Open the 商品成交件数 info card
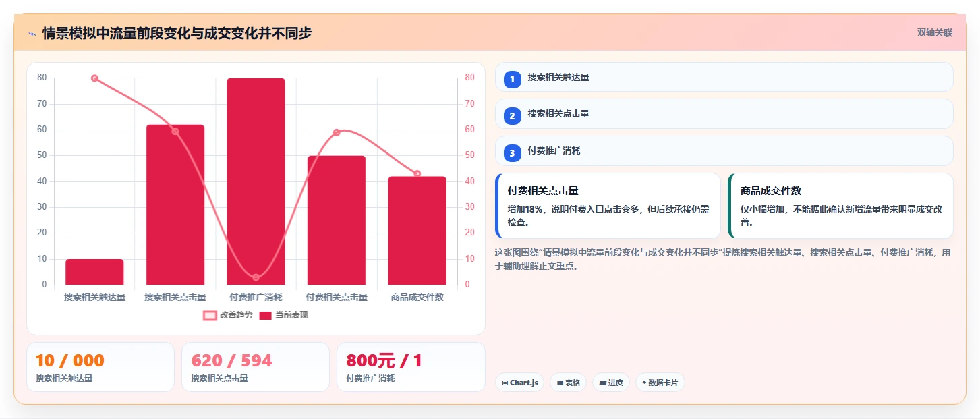The image size is (980, 419). coord(840,206)
